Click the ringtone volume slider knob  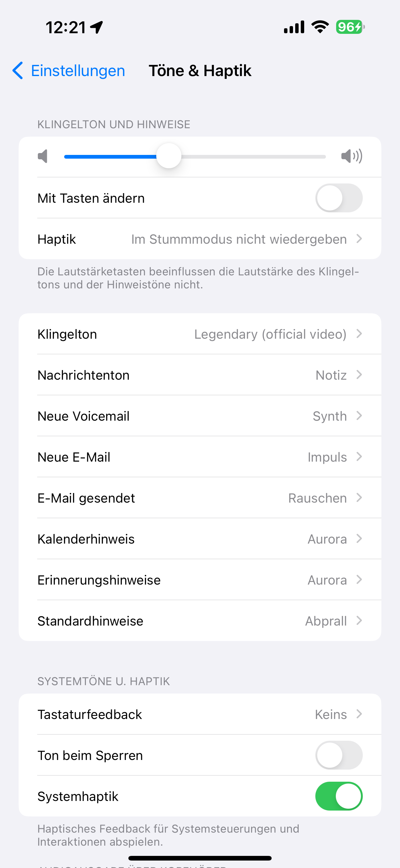coord(169,156)
